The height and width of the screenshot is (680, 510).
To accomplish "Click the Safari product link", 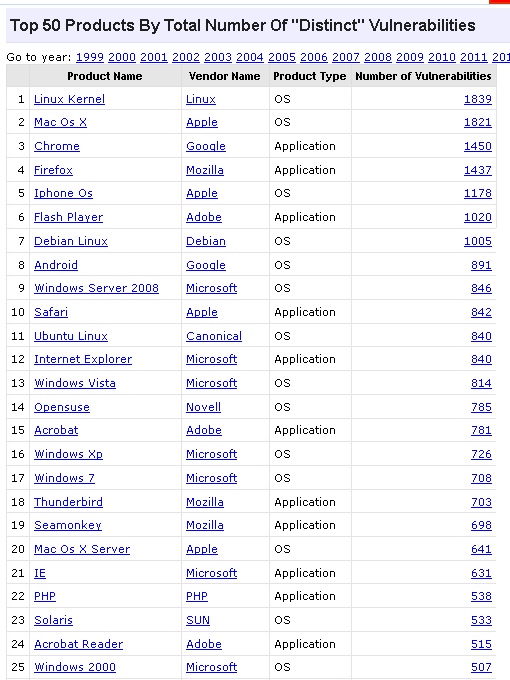I will pyautogui.click(x=51, y=312).
